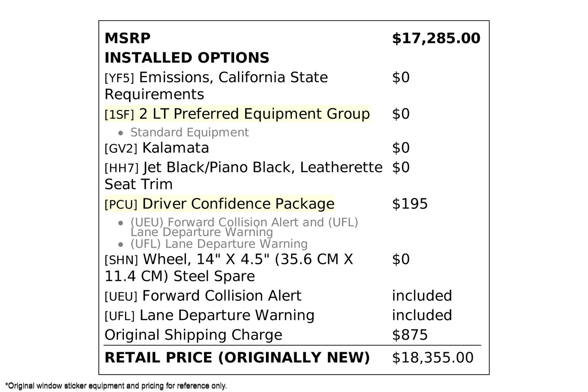Click the Original Shipping Charge label
588x392 pixels.
(x=193, y=335)
